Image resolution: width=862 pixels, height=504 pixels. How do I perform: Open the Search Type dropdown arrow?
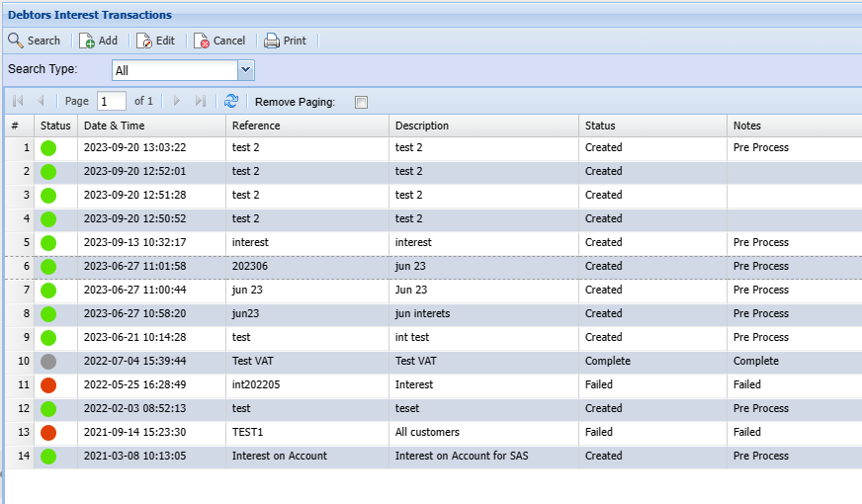(x=246, y=70)
